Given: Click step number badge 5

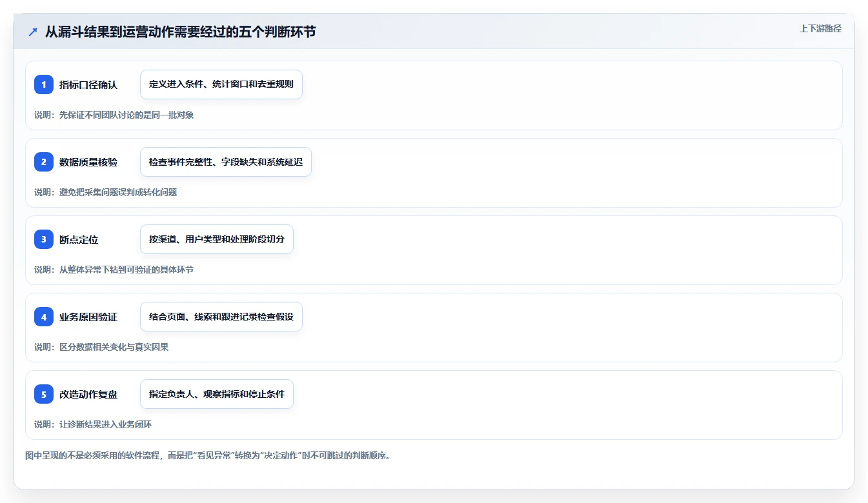Looking at the screenshot, I should click(44, 394).
